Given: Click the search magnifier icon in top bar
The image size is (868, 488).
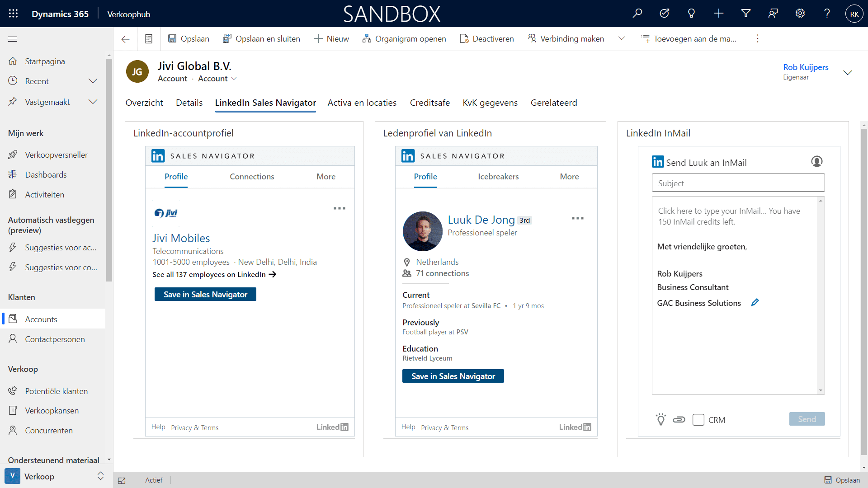Looking at the screenshot, I should coord(637,14).
